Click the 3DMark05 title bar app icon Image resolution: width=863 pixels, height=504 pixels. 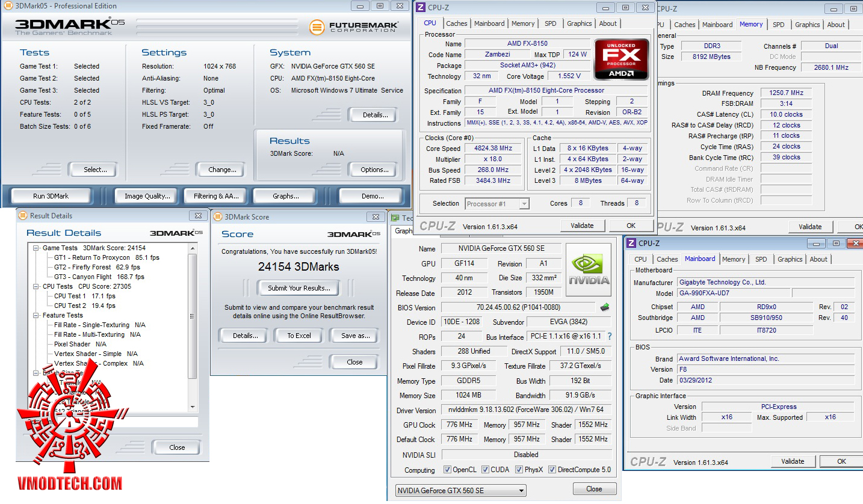[x=8, y=6]
